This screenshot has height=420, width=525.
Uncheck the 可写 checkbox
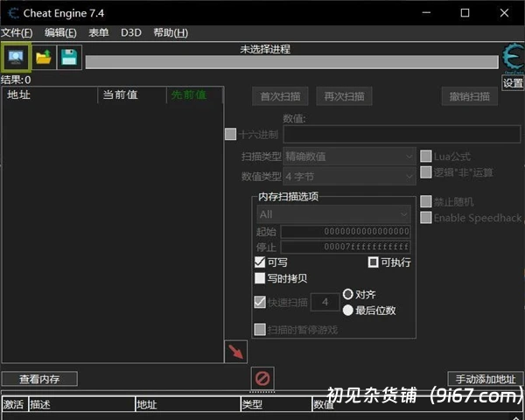(x=260, y=262)
